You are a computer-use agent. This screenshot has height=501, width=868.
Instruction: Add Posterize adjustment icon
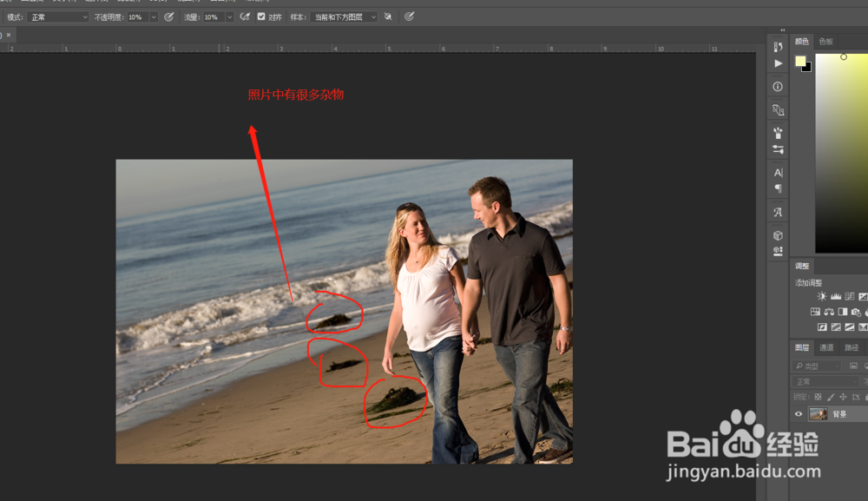click(x=836, y=327)
